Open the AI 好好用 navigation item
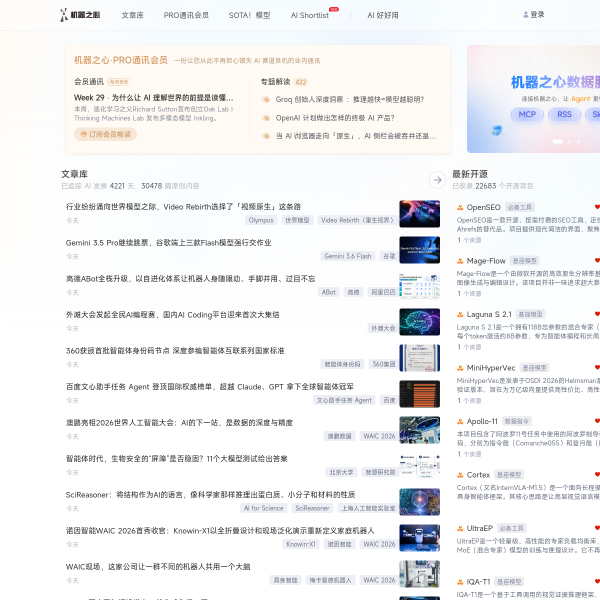Image resolution: width=600 pixels, height=600 pixels. [x=383, y=15]
